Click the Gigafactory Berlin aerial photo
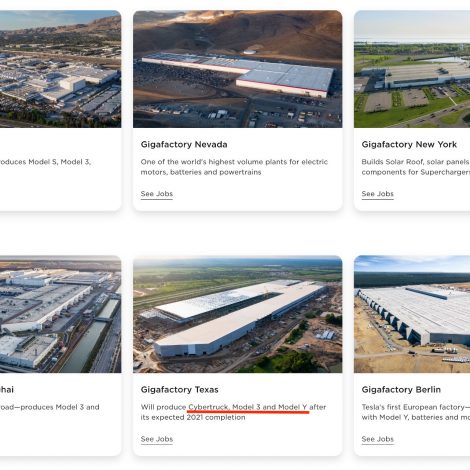Image resolution: width=470 pixels, height=470 pixels. coord(412,314)
